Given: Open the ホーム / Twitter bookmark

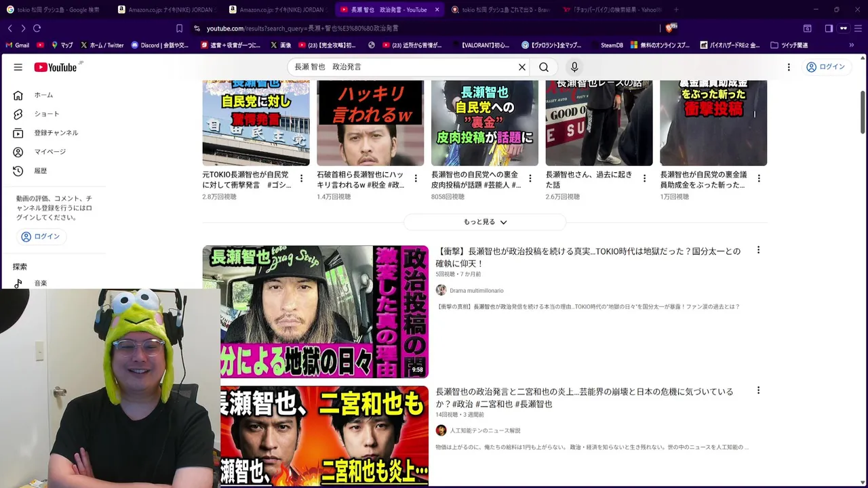Looking at the screenshot, I should coord(102,45).
